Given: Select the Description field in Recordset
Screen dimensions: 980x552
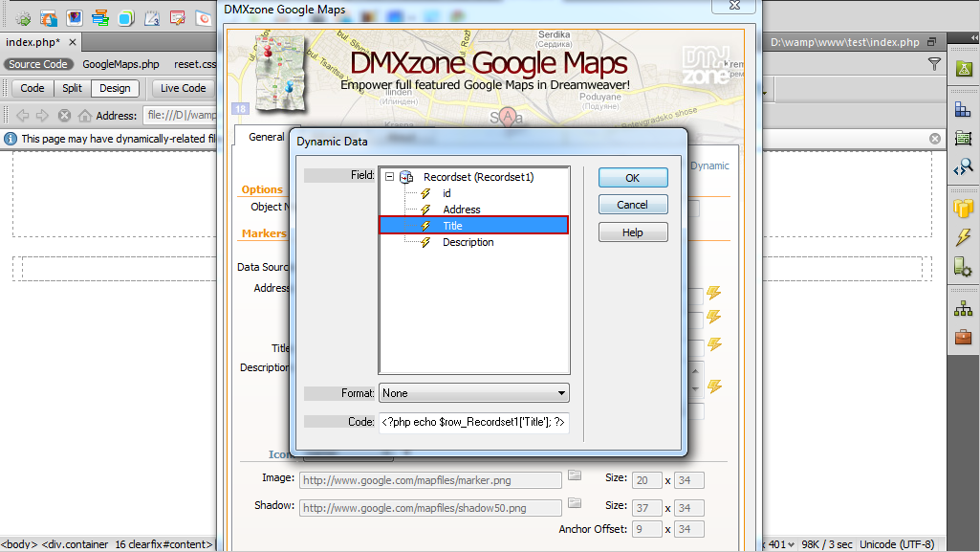Looking at the screenshot, I should [x=468, y=242].
